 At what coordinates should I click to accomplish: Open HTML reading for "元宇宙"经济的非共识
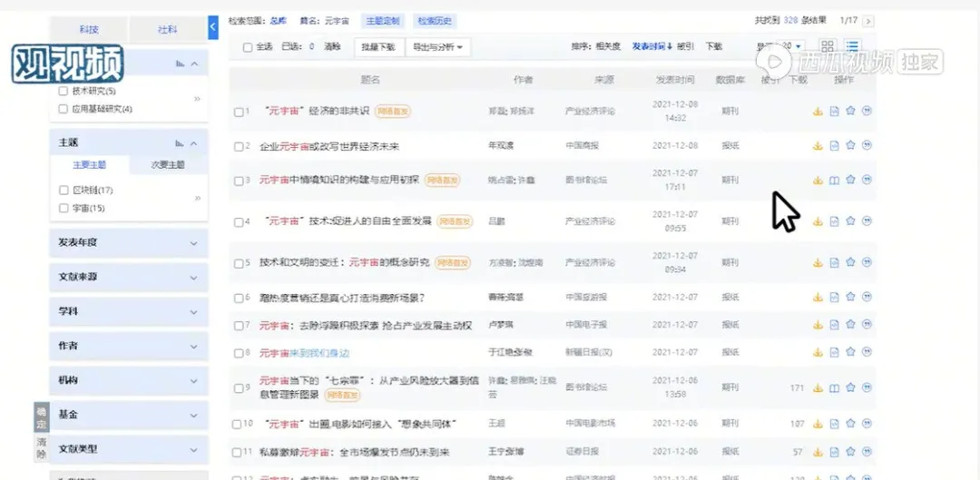click(834, 112)
